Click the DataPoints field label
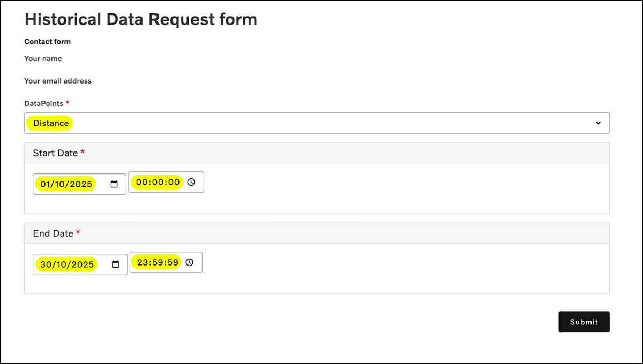Viewport: 643px width, 364px height. (x=44, y=103)
